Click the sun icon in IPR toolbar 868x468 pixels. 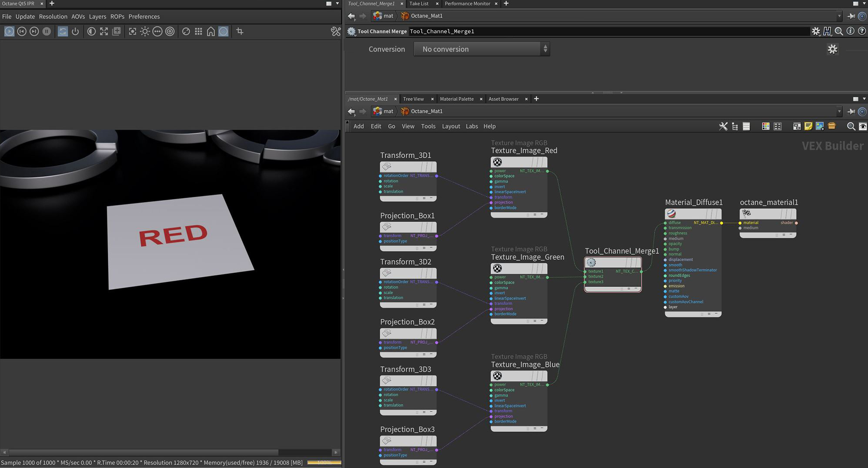[145, 31]
